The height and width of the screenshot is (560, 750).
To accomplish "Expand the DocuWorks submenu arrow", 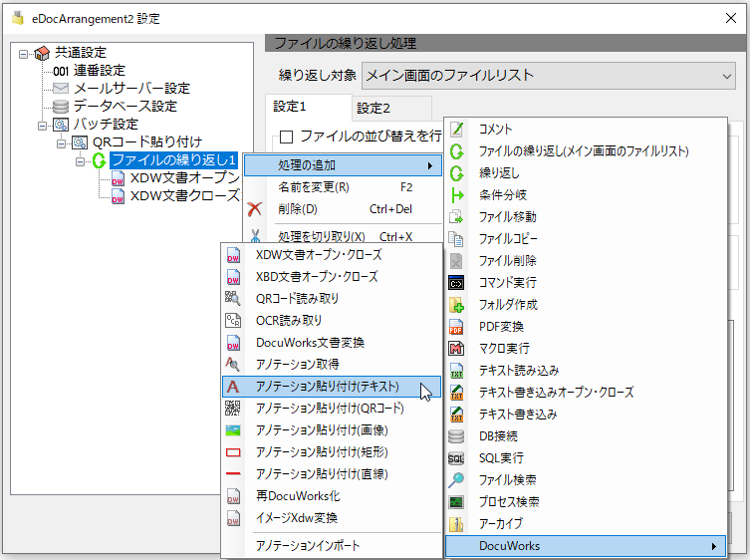I will 714,546.
